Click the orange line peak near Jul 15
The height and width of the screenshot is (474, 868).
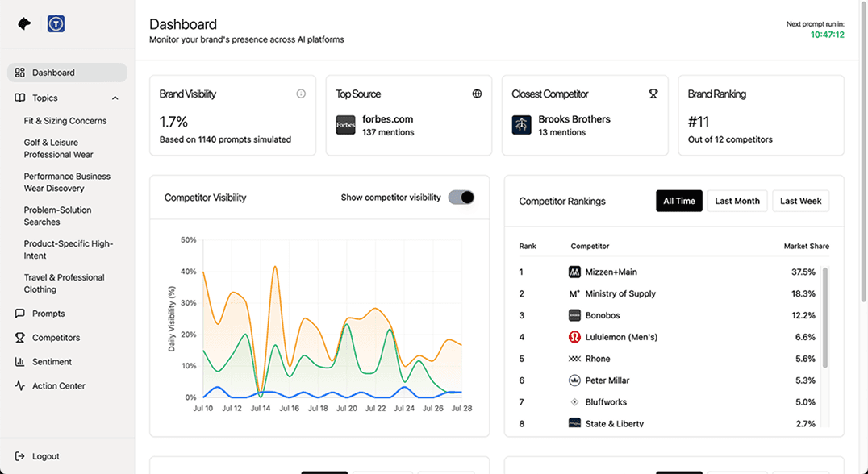coord(275,267)
